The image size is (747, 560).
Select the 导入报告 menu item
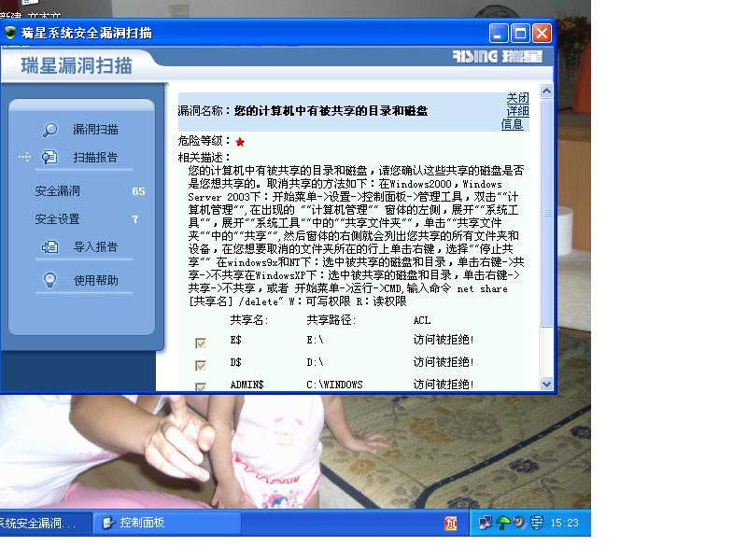click(x=95, y=247)
